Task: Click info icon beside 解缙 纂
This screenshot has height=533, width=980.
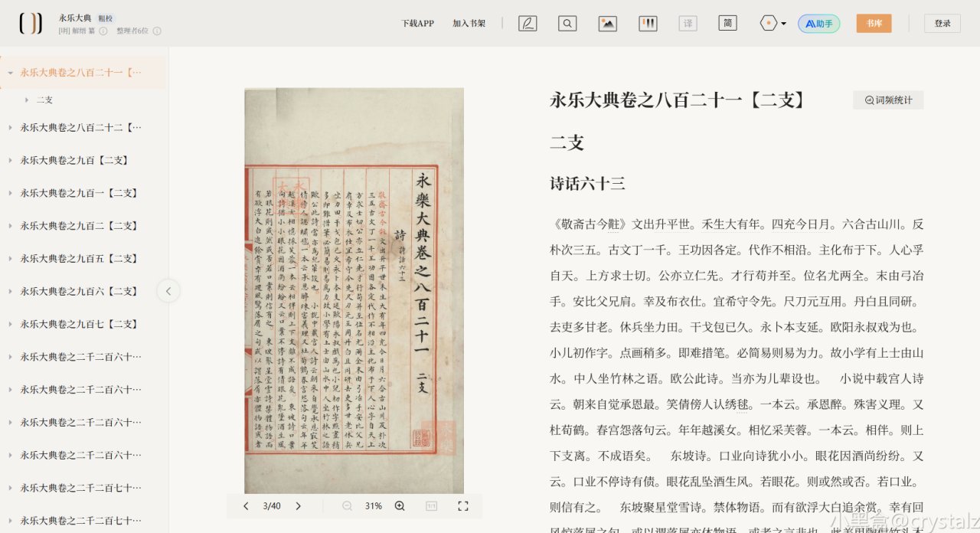Action: click(x=103, y=31)
